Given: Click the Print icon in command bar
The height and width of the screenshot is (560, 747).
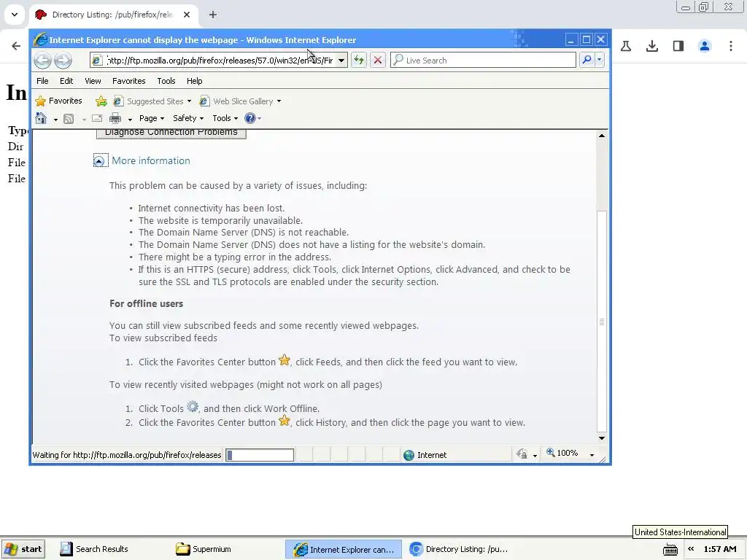Looking at the screenshot, I should (115, 118).
